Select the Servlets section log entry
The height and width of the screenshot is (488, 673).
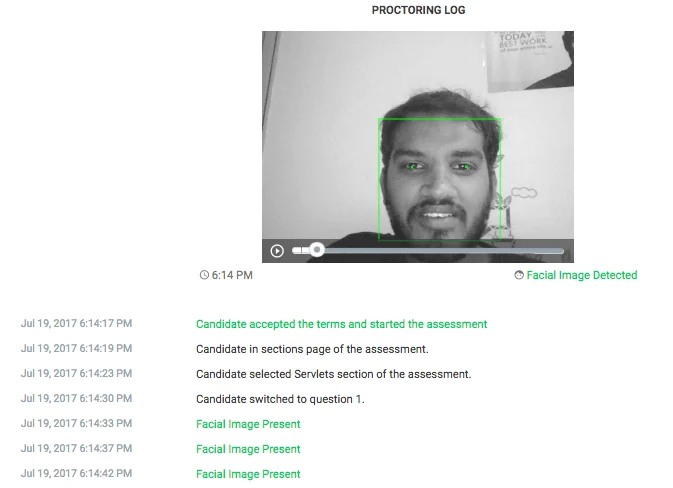point(333,374)
